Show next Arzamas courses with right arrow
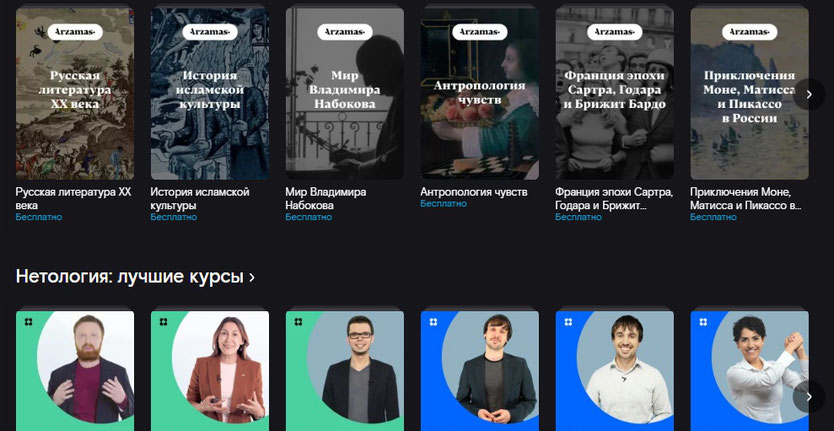 [809, 94]
